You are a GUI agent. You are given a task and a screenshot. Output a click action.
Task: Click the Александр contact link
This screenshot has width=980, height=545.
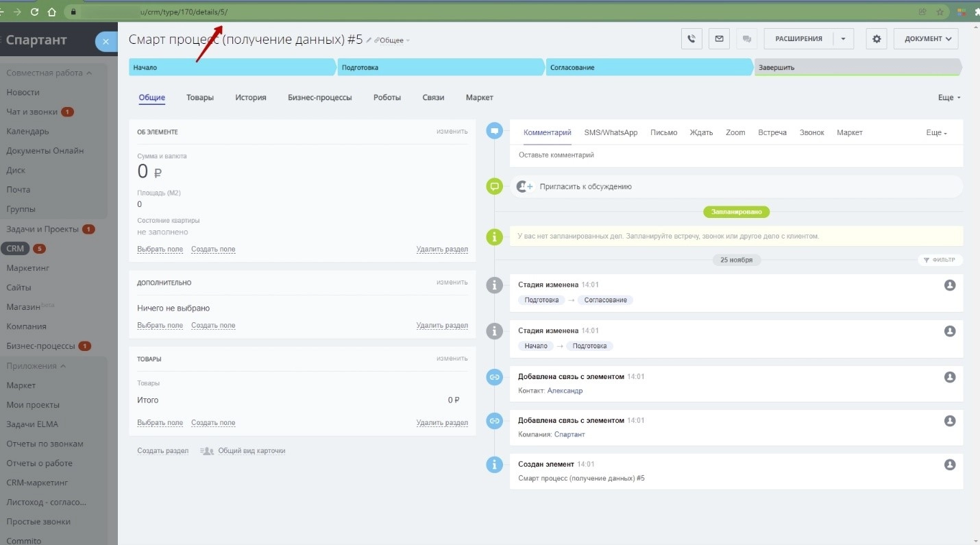tap(565, 391)
